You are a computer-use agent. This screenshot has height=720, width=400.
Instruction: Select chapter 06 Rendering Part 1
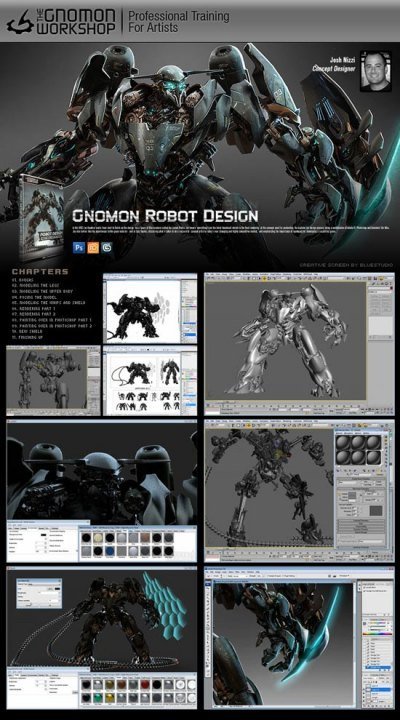(35, 309)
